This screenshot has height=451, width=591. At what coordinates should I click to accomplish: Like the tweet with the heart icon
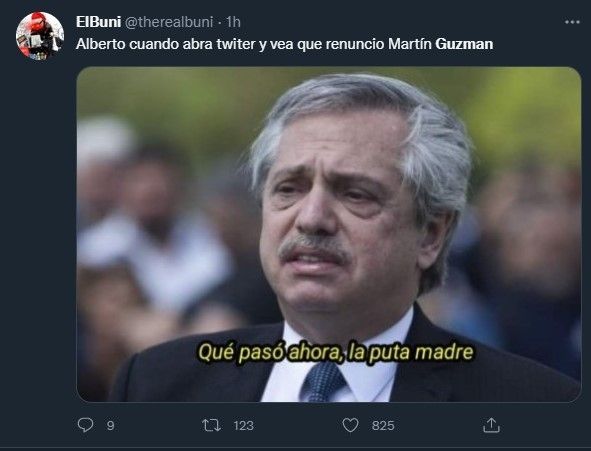pos(351,425)
